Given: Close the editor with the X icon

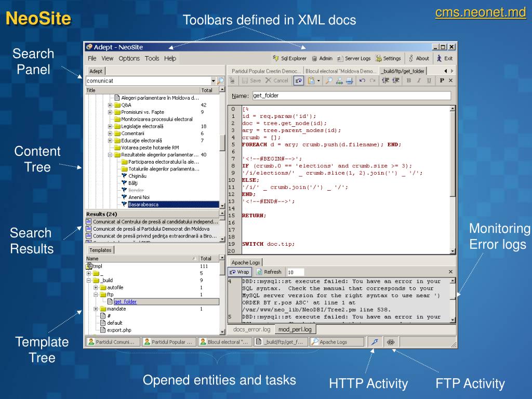Looking at the screenshot, I should [450, 81].
